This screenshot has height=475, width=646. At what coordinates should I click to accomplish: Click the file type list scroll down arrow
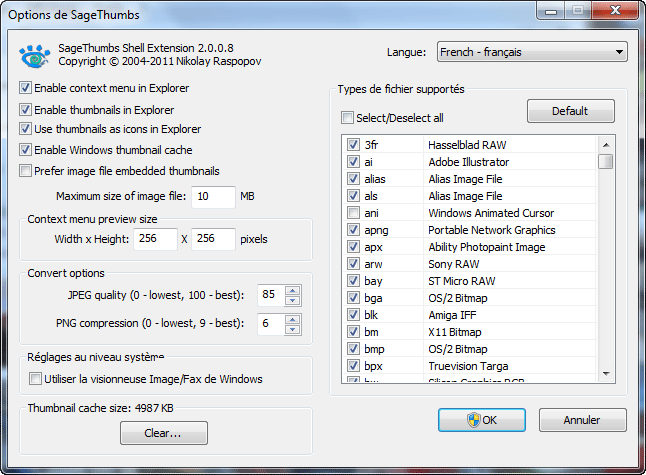(x=606, y=373)
